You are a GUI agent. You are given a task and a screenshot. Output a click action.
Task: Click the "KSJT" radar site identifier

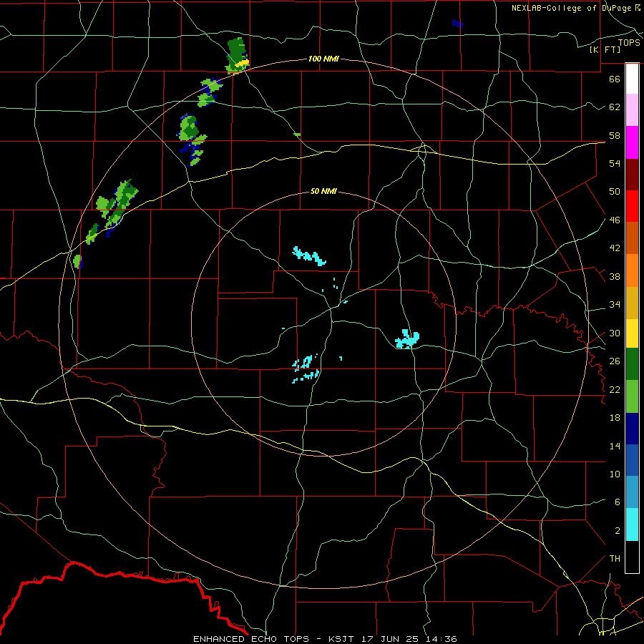click(x=343, y=639)
